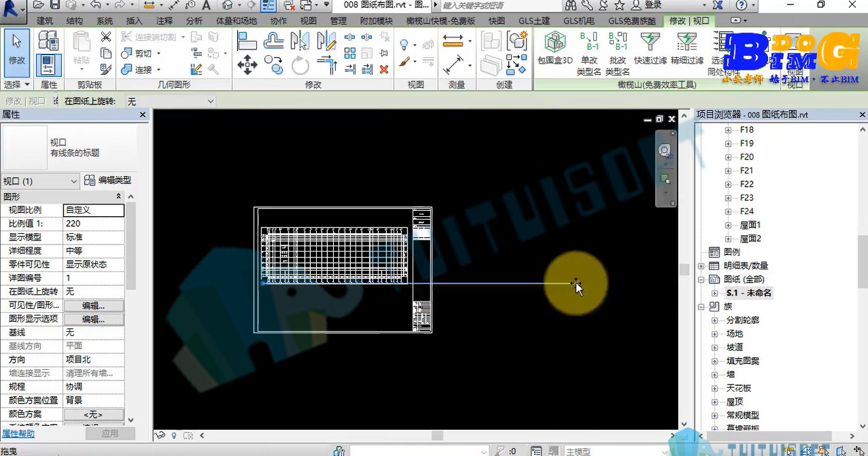
Task: Click the Move tool icon
Action: coord(247,64)
